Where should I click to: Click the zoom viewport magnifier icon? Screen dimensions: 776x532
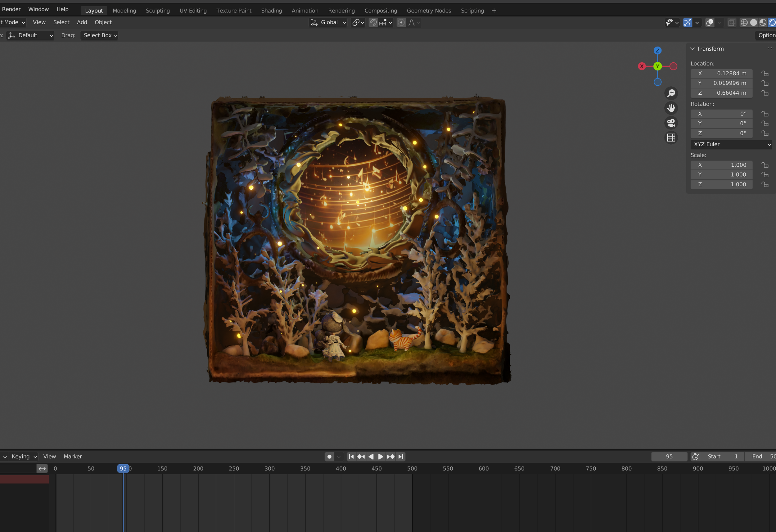(x=671, y=93)
